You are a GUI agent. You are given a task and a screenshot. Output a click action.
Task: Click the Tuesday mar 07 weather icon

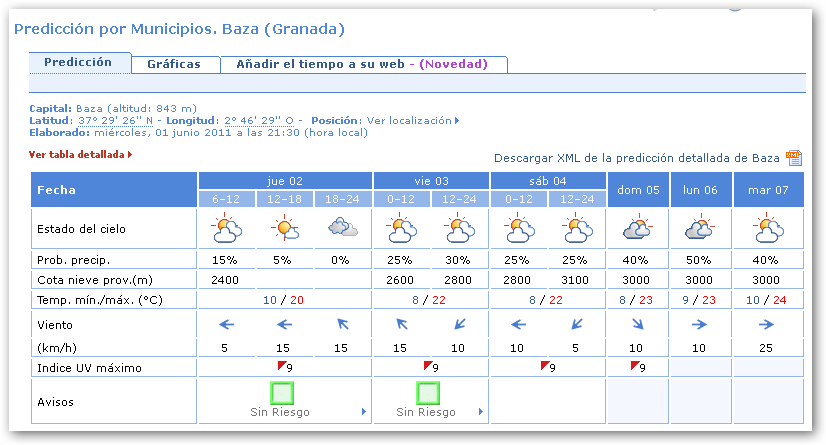768,230
